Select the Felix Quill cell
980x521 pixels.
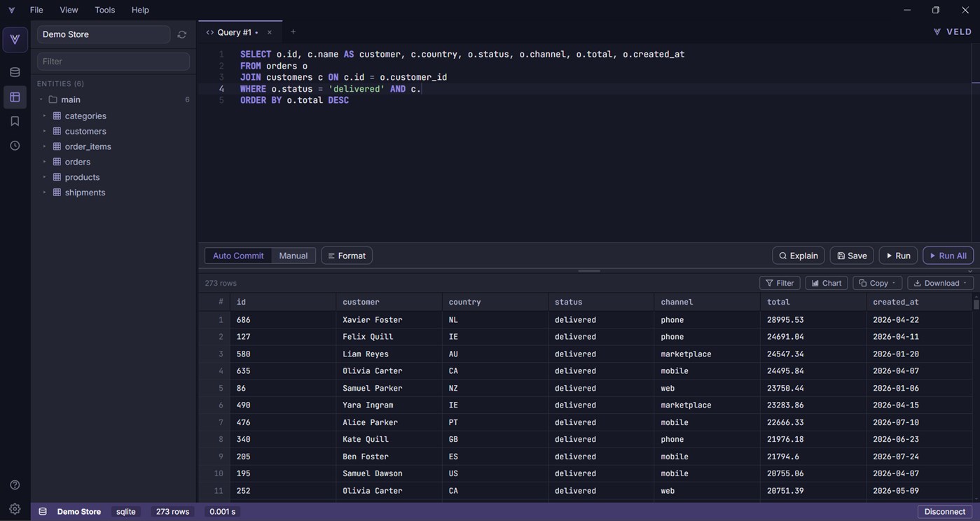[x=389, y=337]
